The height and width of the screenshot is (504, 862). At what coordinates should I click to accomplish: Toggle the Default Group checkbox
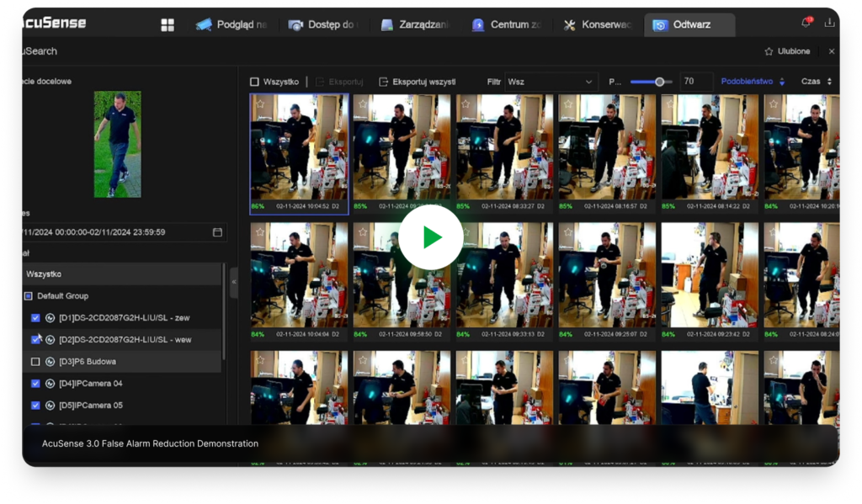click(x=28, y=296)
